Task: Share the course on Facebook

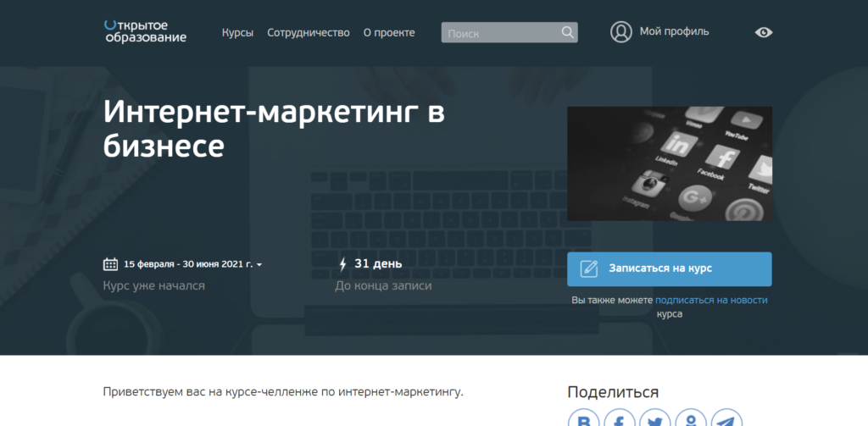Action: 619,420
